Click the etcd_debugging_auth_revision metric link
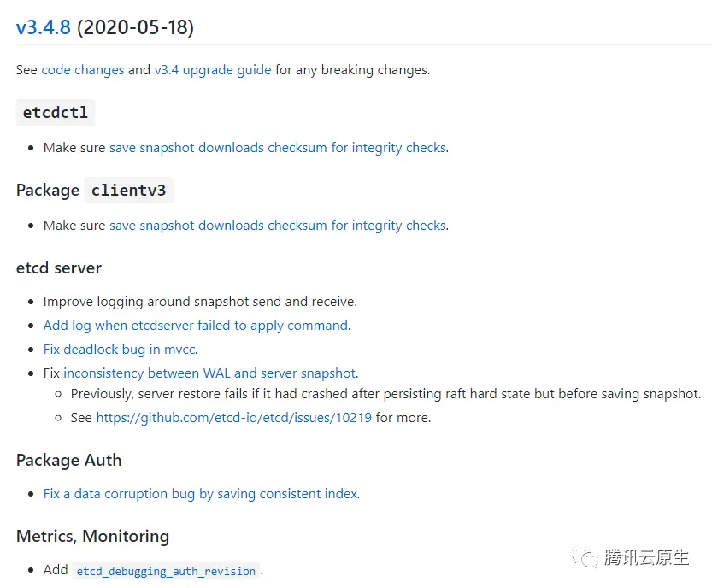This screenshot has width=712, height=588. 166,571
